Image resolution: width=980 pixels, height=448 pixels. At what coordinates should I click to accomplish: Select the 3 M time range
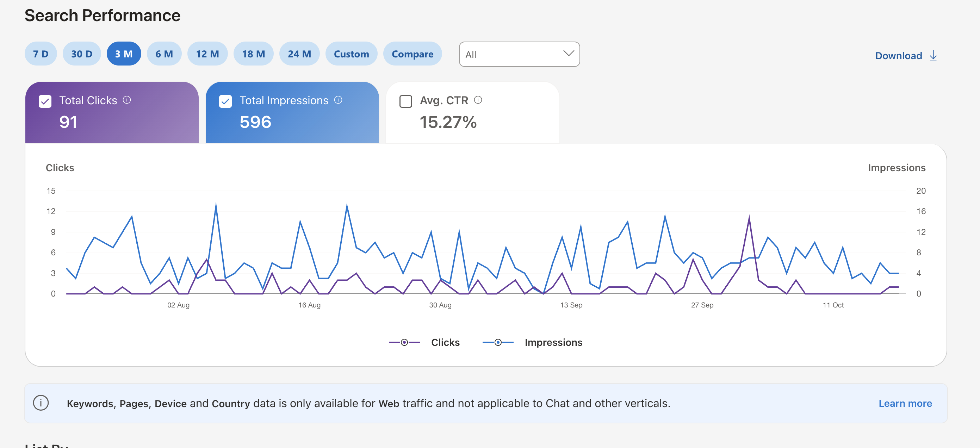pyautogui.click(x=124, y=54)
